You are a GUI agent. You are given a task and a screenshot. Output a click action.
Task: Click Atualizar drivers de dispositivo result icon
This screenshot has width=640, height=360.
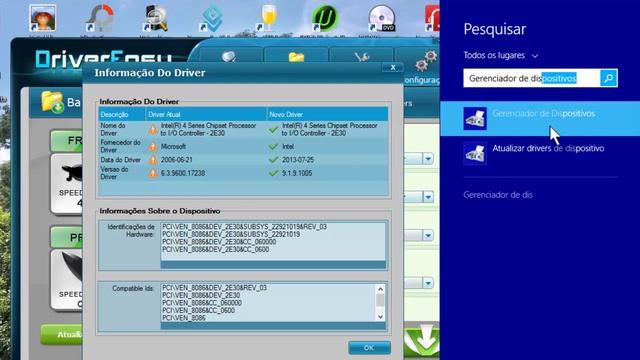(475, 153)
